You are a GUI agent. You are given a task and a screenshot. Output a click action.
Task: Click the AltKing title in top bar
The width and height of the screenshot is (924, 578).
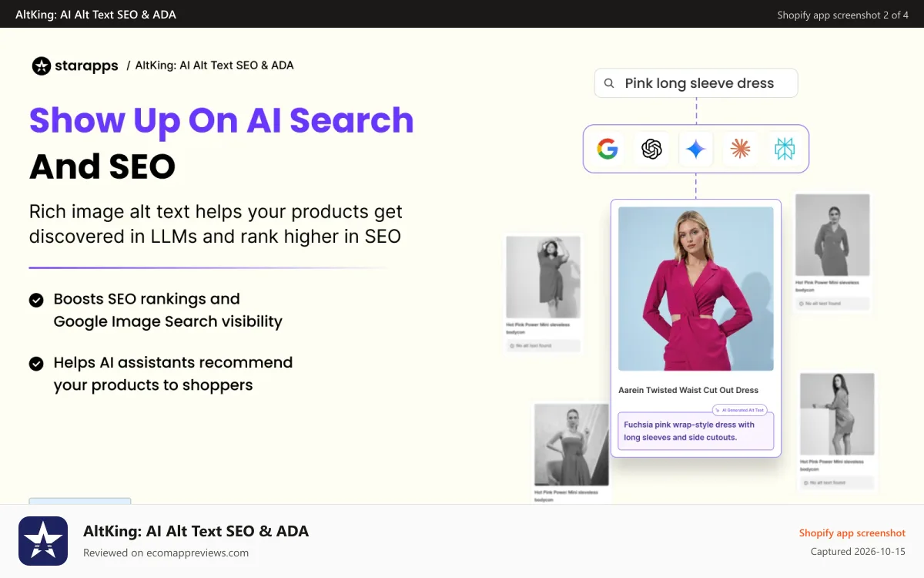point(95,15)
